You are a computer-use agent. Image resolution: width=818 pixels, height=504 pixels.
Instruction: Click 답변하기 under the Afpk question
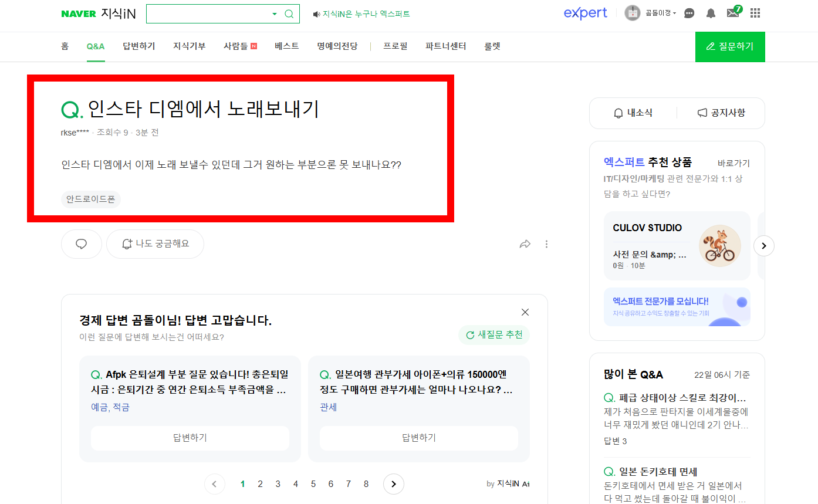[190, 438]
